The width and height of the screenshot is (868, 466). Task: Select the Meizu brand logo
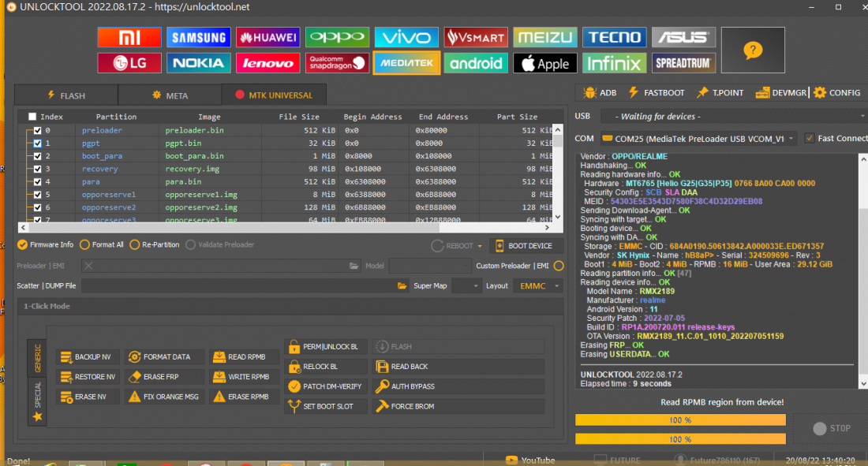point(544,37)
